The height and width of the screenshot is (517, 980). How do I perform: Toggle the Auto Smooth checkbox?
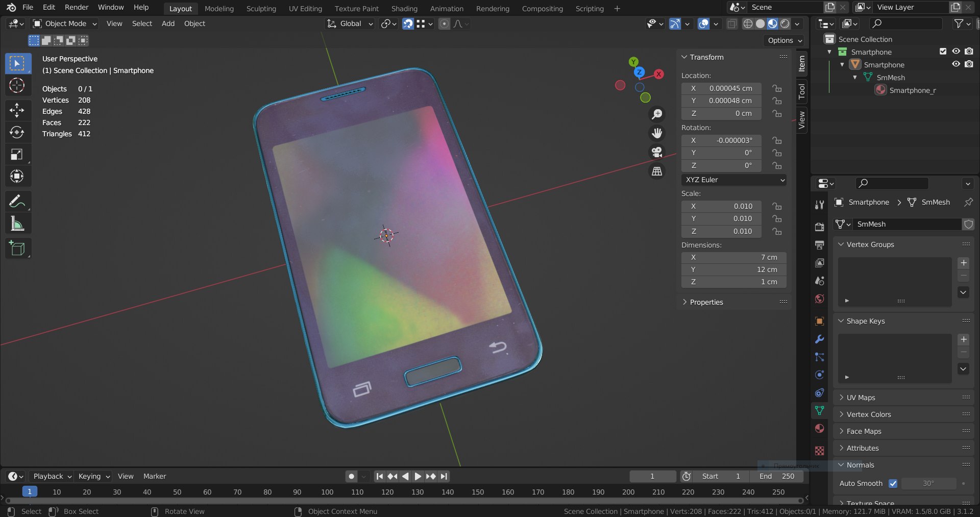pos(893,483)
